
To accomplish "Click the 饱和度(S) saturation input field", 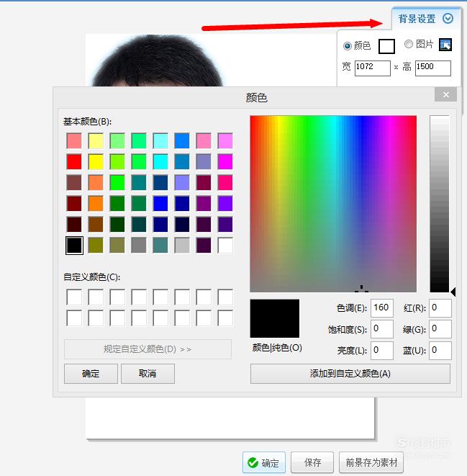I will [x=382, y=329].
